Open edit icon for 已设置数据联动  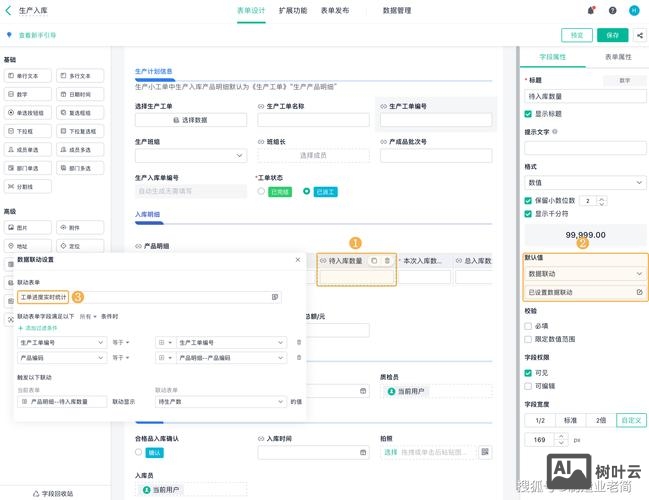coord(639,292)
